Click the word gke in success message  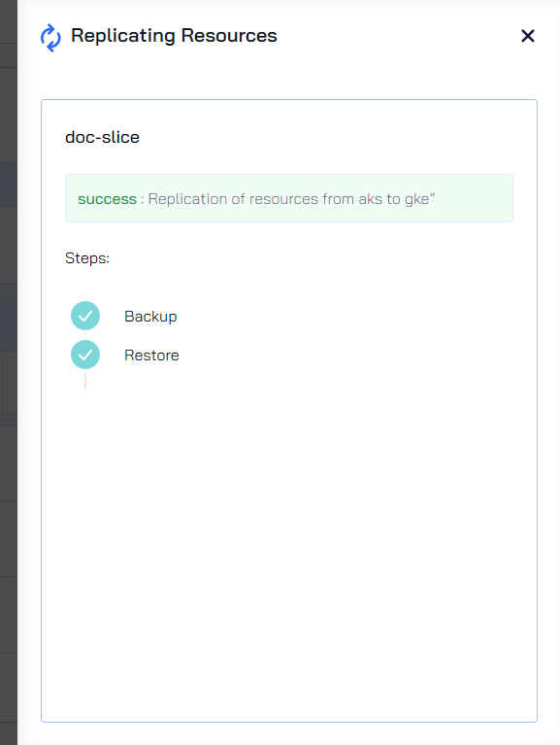click(416, 199)
